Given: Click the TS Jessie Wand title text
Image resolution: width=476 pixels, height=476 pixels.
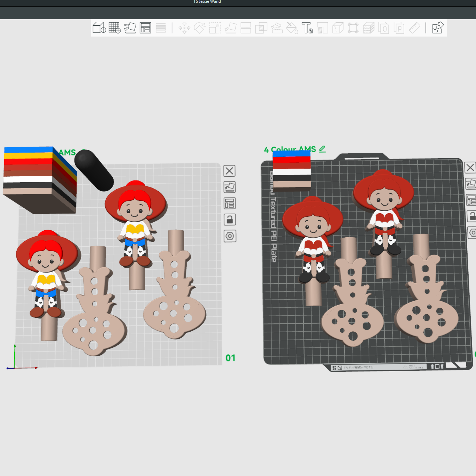Looking at the screenshot, I should [207, 2].
